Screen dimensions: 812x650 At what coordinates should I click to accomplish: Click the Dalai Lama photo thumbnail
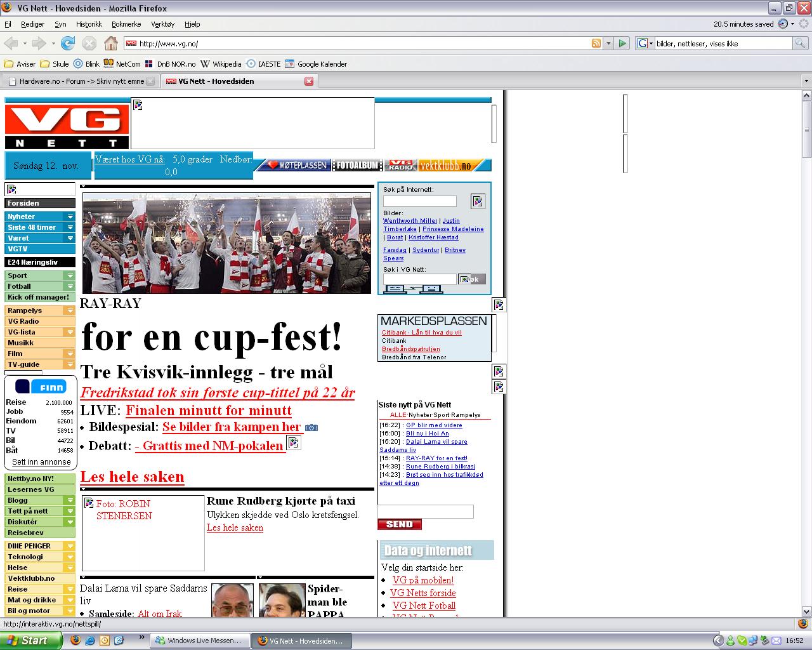pyautogui.click(x=232, y=600)
